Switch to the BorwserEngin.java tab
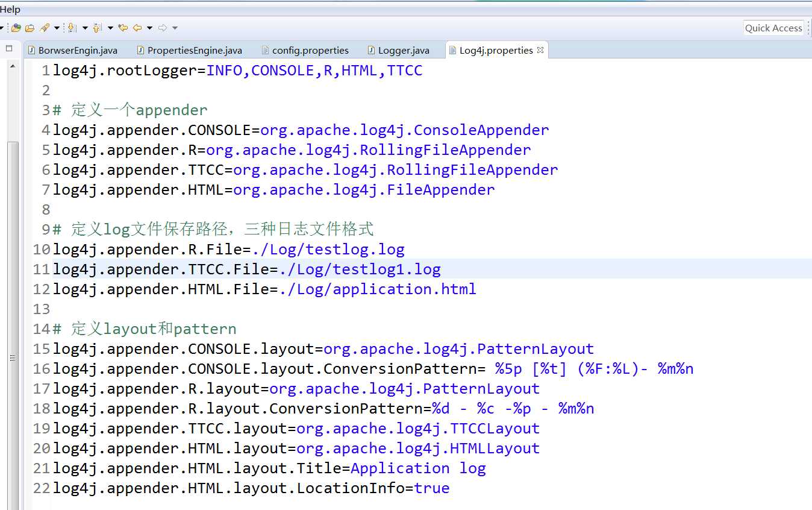This screenshot has height=510, width=812. [73, 50]
